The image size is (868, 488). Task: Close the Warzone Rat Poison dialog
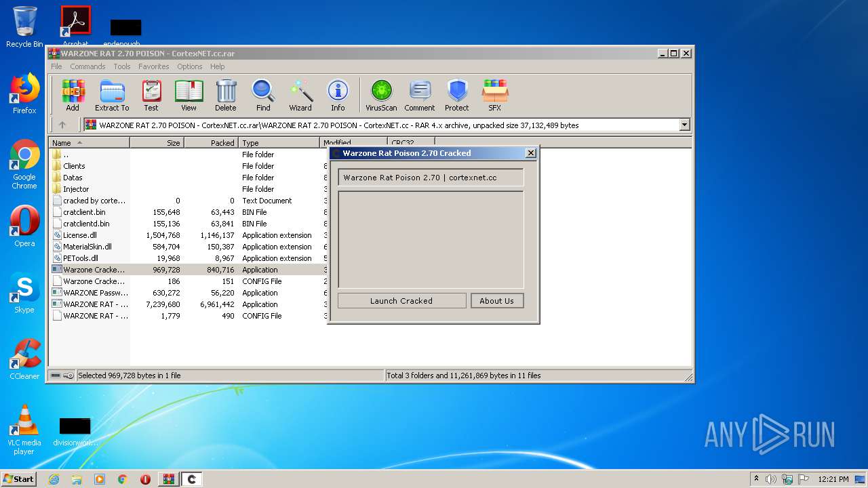click(x=531, y=153)
